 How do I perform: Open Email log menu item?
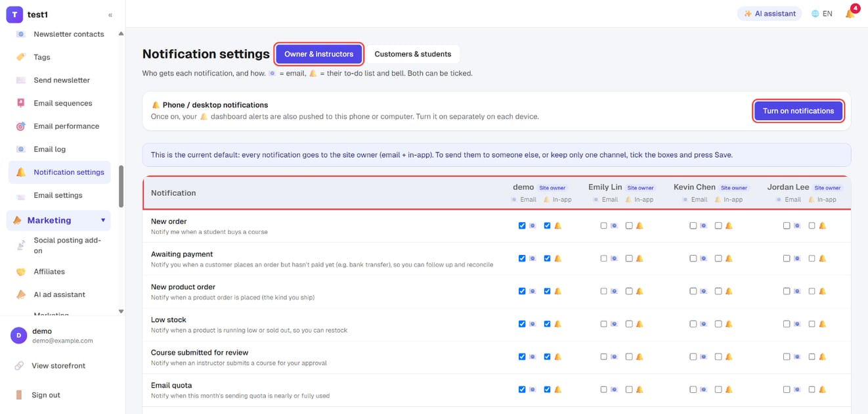[60, 149]
